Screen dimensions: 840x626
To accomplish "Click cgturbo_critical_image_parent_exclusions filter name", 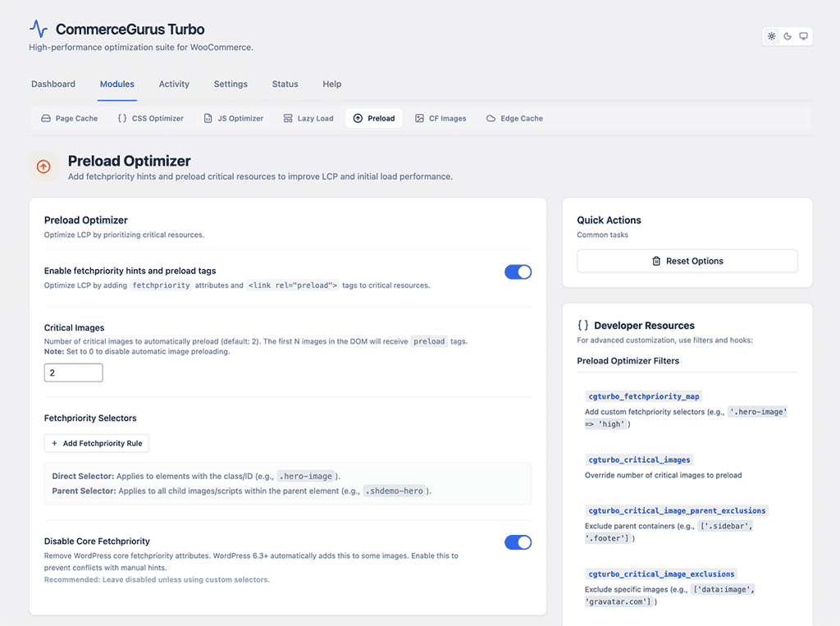I will tap(677, 511).
